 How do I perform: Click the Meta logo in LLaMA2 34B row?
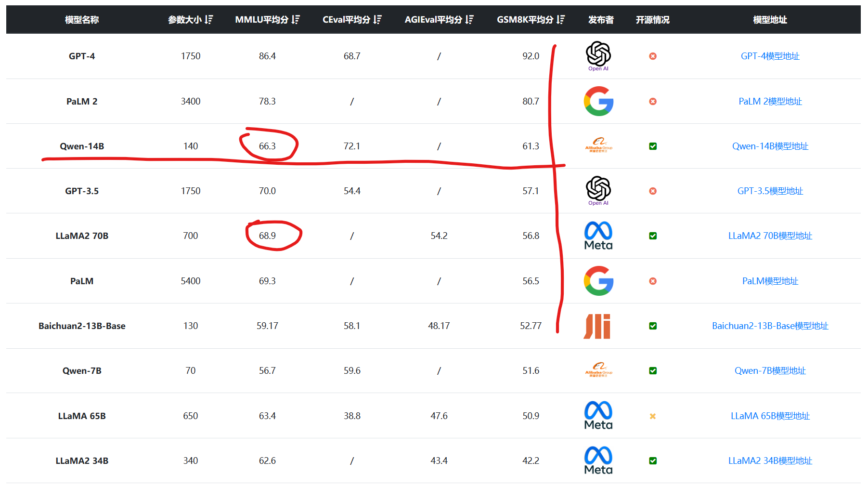click(x=598, y=460)
